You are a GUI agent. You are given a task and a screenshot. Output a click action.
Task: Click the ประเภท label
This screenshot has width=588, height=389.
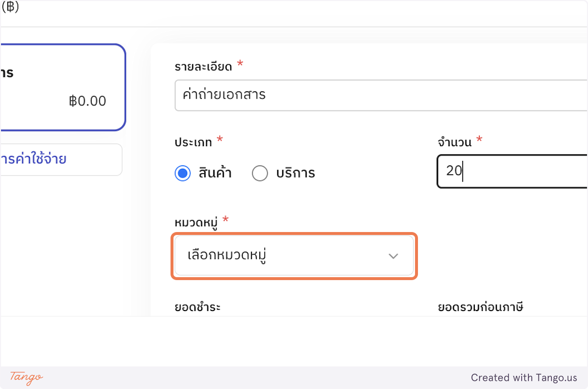click(194, 142)
